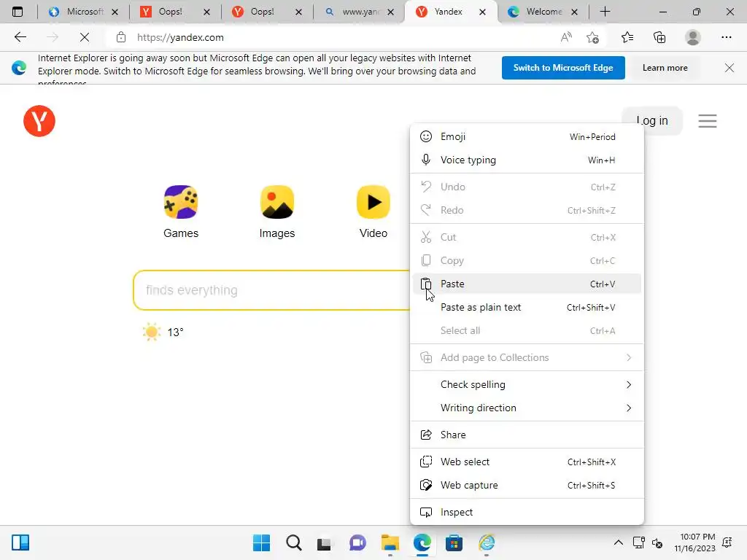Viewport: 747px width, 560px height.
Task: Stop loading the page
Action: click(x=85, y=37)
